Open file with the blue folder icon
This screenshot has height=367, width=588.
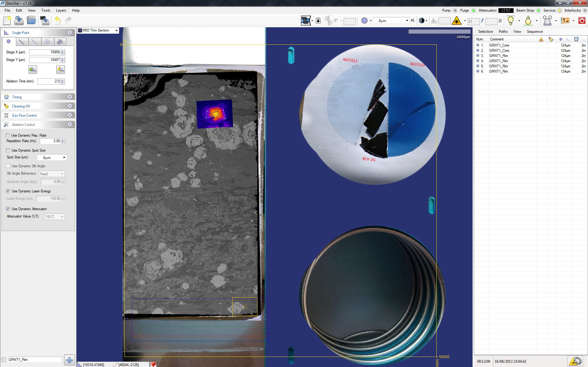pos(31,21)
